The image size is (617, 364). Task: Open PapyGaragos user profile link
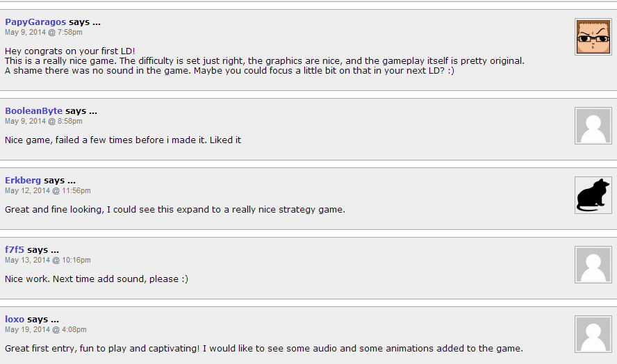point(35,22)
